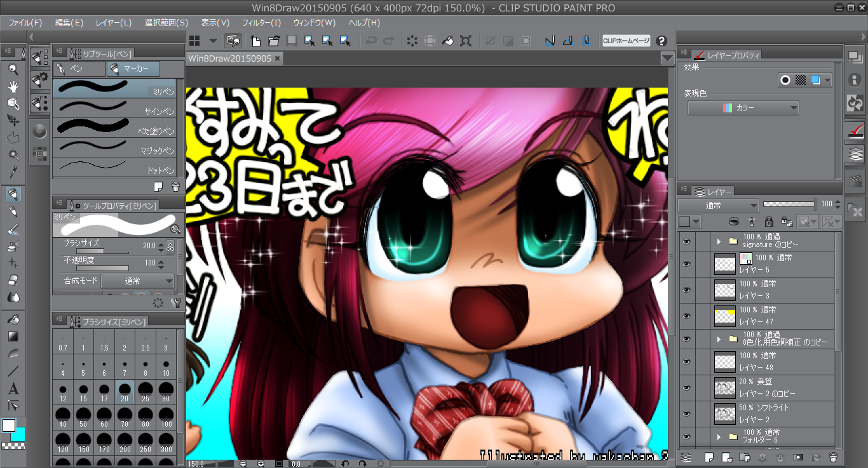Select the Object operation cube tool
The height and width of the screenshot is (468, 868).
(x=13, y=104)
